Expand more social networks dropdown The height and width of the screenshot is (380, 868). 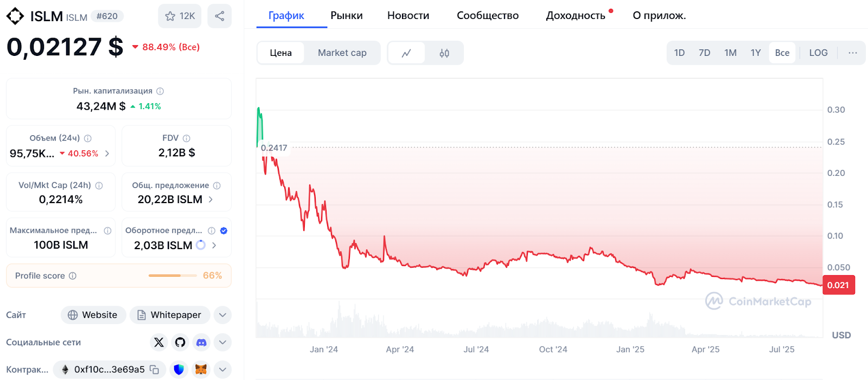pos(222,342)
